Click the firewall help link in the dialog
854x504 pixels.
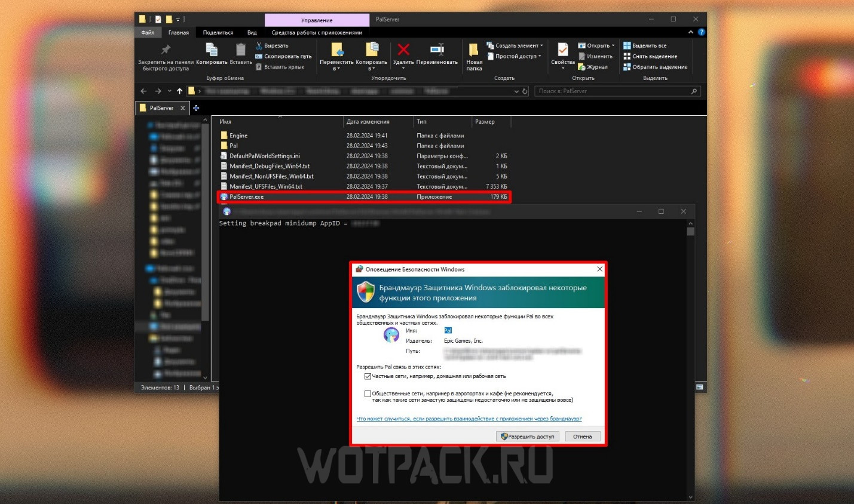click(469, 419)
